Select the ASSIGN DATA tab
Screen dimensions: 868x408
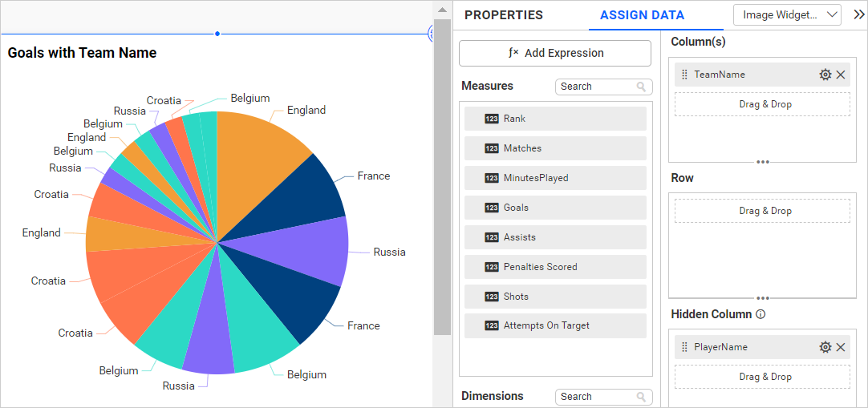pyautogui.click(x=642, y=15)
